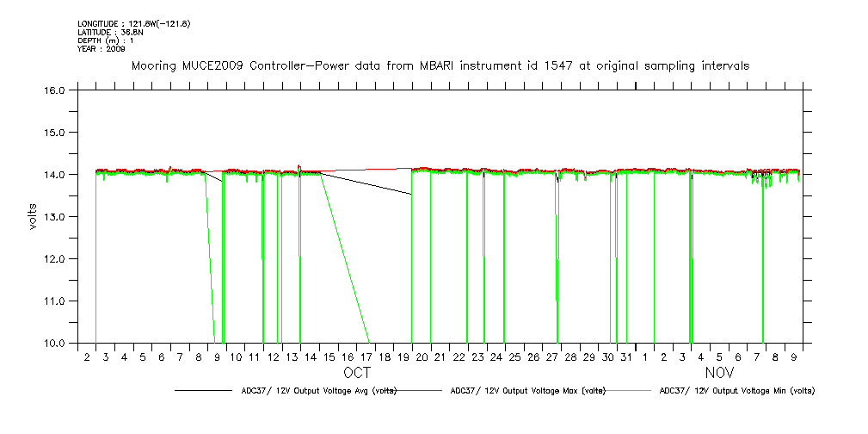This screenshot has width=868, height=434.
Task: Click the 'Output Voltage Min' legend text
Action: 736,391
